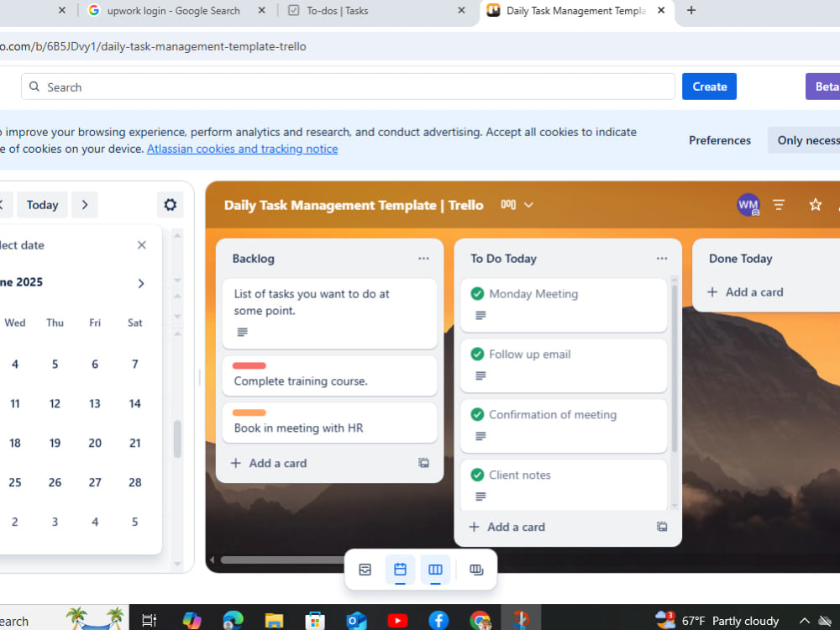Open Follow up email description icon

click(x=480, y=376)
